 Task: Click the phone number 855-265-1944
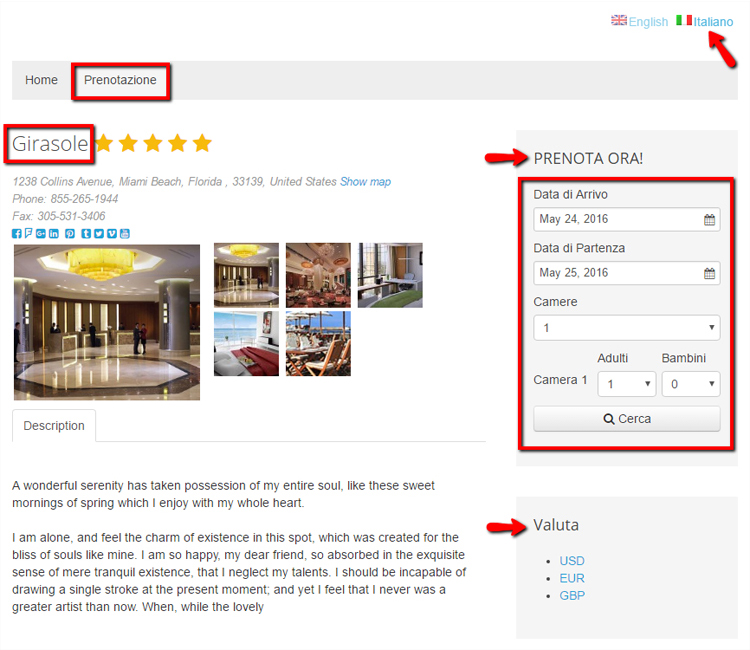84,199
